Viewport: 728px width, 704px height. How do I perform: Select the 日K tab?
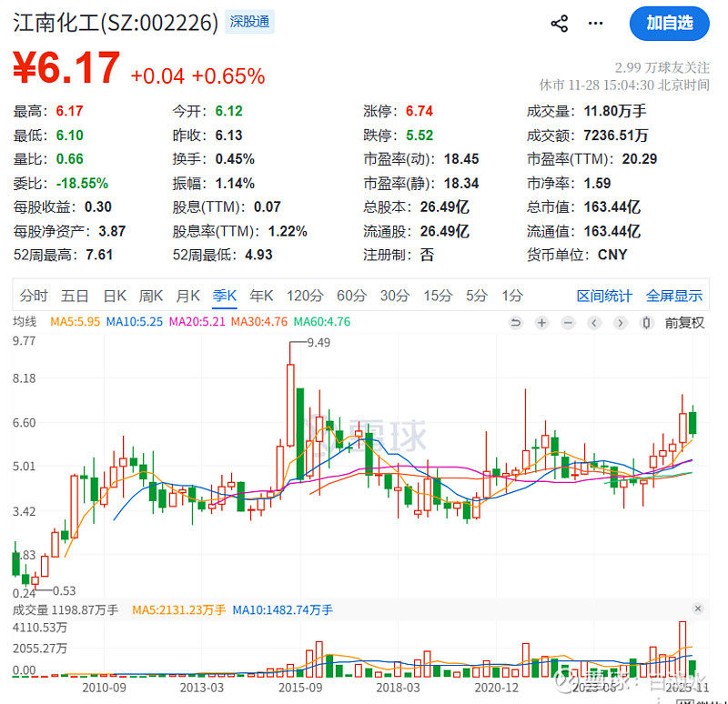point(115,296)
